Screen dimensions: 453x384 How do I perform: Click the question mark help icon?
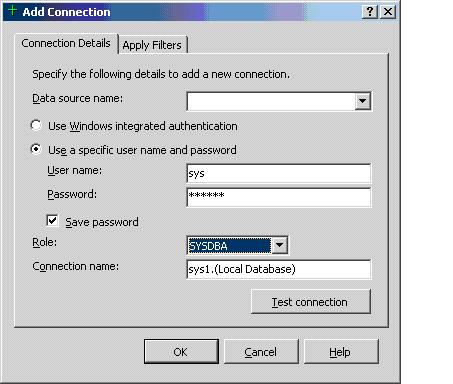pyautogui.click(x=370, y=12)
